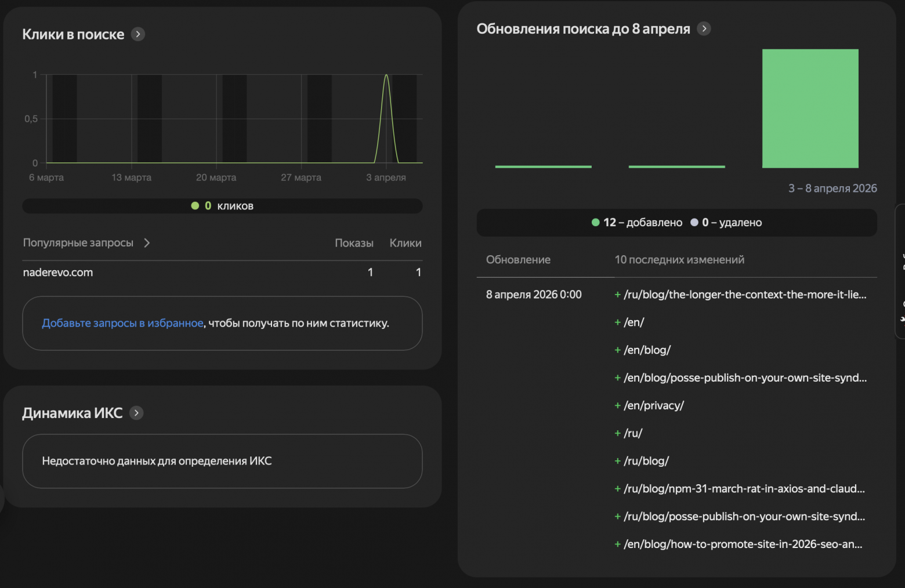
Task: Open the Популярные запросы link
Action: pos(78,243)
